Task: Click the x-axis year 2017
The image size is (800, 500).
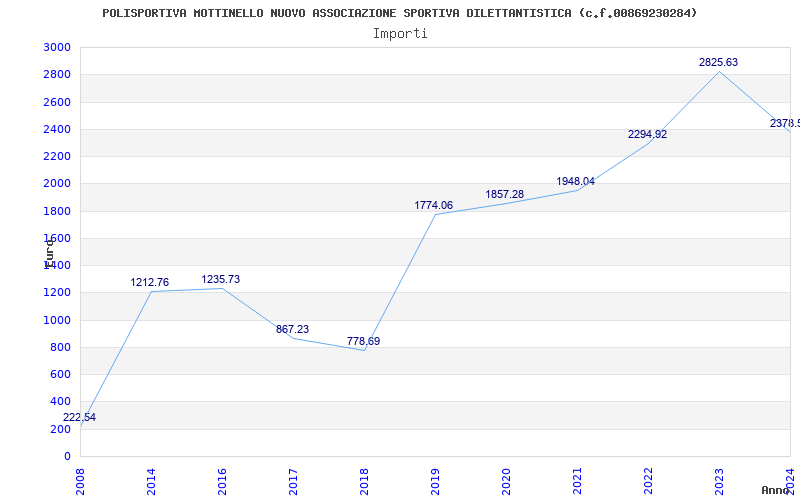Action: 293,481
